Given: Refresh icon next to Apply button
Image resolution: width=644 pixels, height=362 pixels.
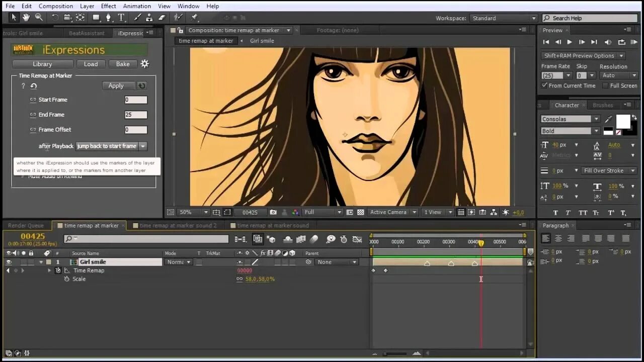Looking at the screenshot, I should pos(142,86).
